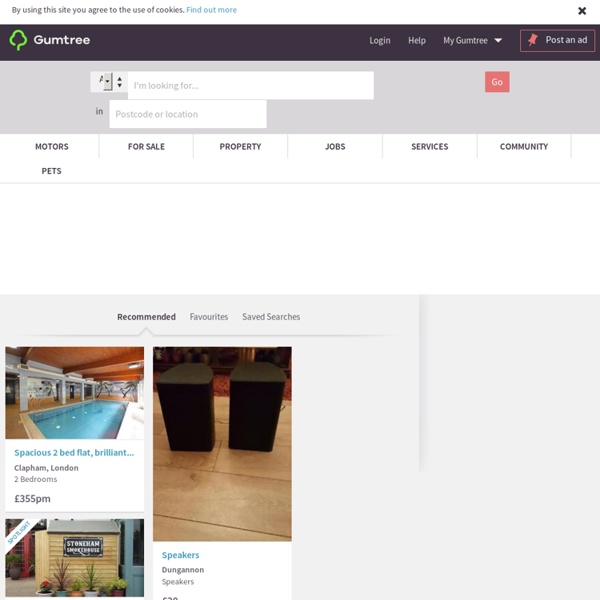The height and width of the screenshot is (600, 600).
Task: Click the category stepper arrows
Action: tap(120, 82)
